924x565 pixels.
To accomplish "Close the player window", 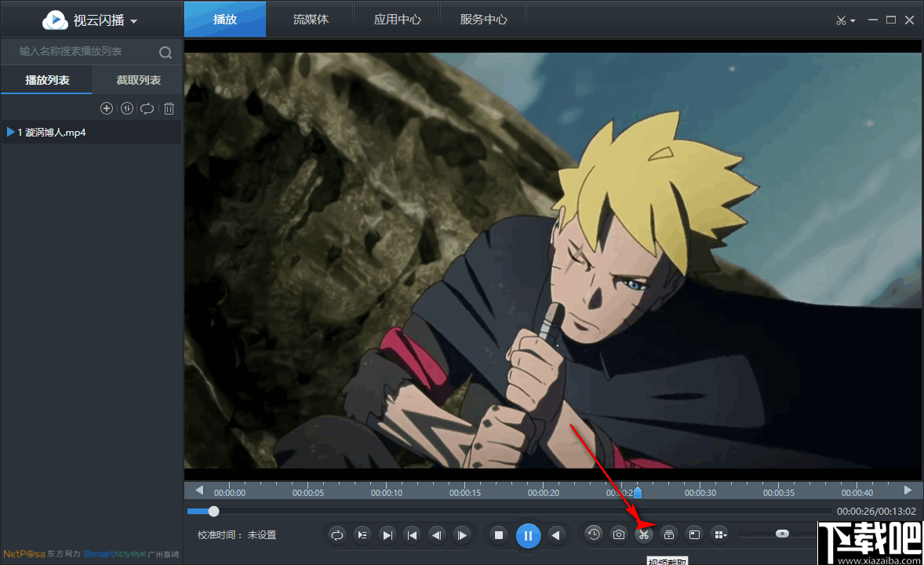I will 910,20.
